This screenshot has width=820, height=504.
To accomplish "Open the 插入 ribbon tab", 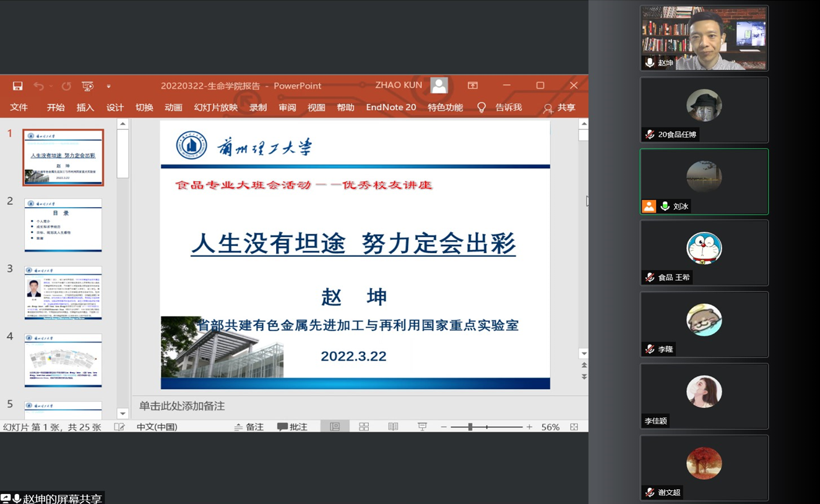I will 85,108.
